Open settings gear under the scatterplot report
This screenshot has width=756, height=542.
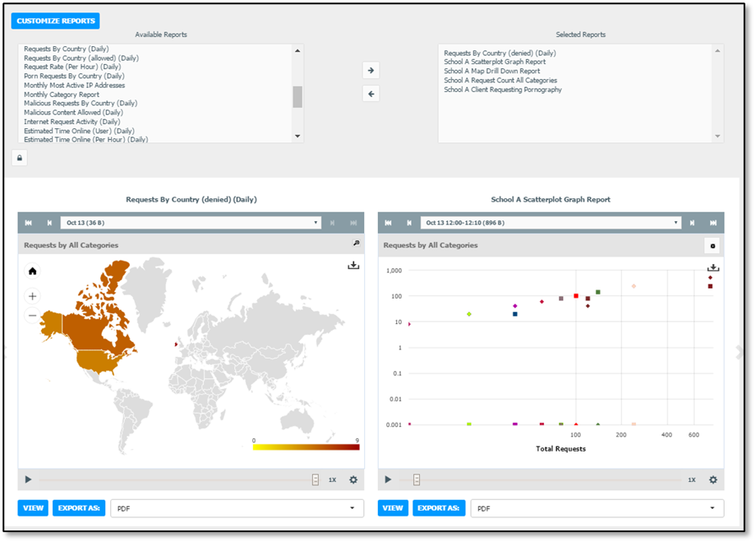(713, 479)
